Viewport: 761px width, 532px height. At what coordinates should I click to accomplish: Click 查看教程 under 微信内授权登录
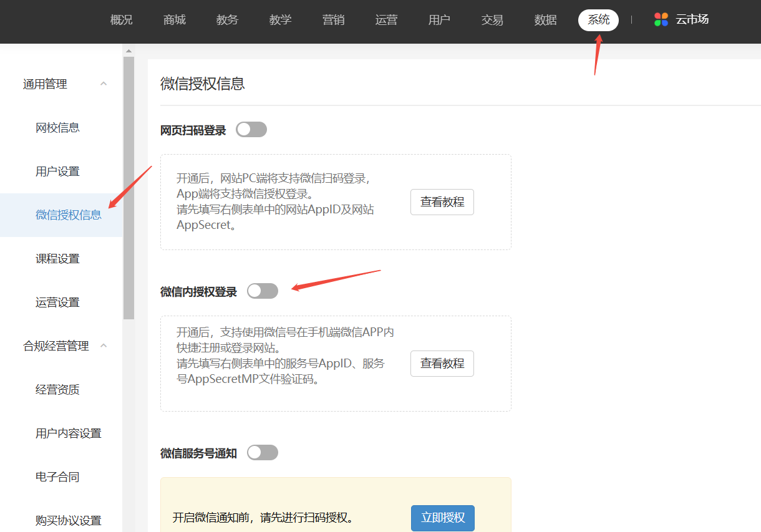[x=442, y=364]
